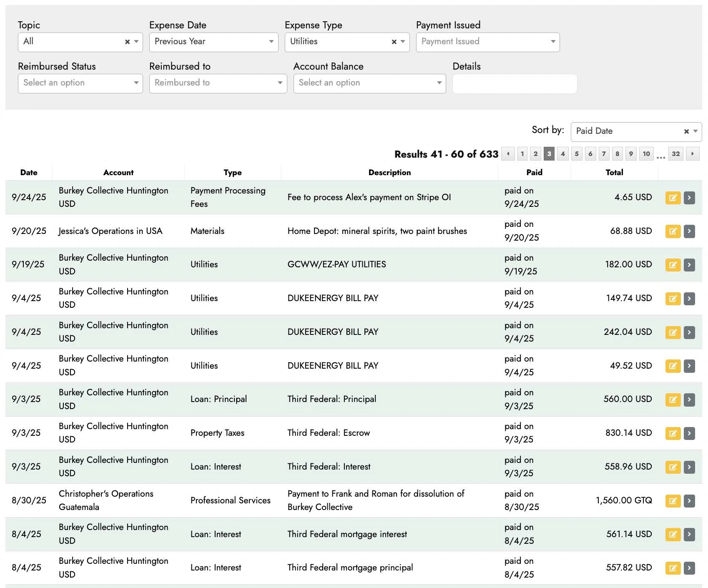The height and width of the screenshot is (588, 708).
Task: Open details arrow for Home Depot materials expense
Action: click(x=689, y=231)
